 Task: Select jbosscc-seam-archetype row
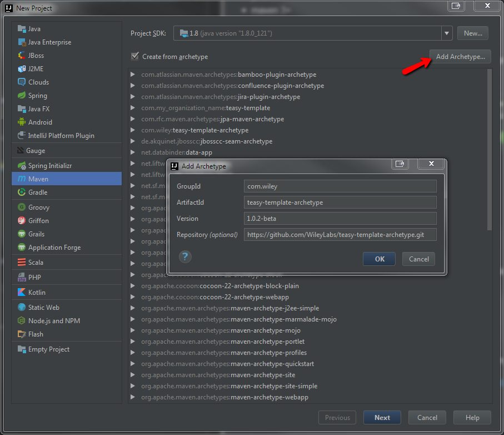click(308, 141)
